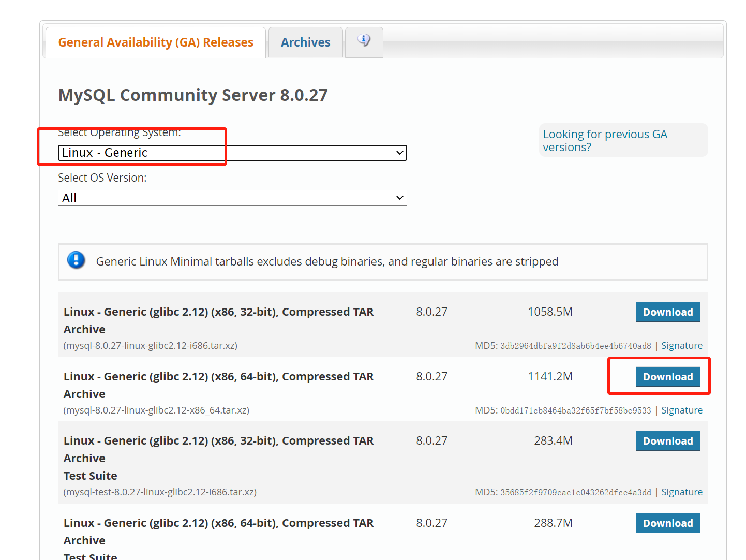This screenshot has width=746, height=560.
Task: Click the mysql-8.0.27-linux-glibc2.12-x86_64.tar.xz filename
Action: 155,410
